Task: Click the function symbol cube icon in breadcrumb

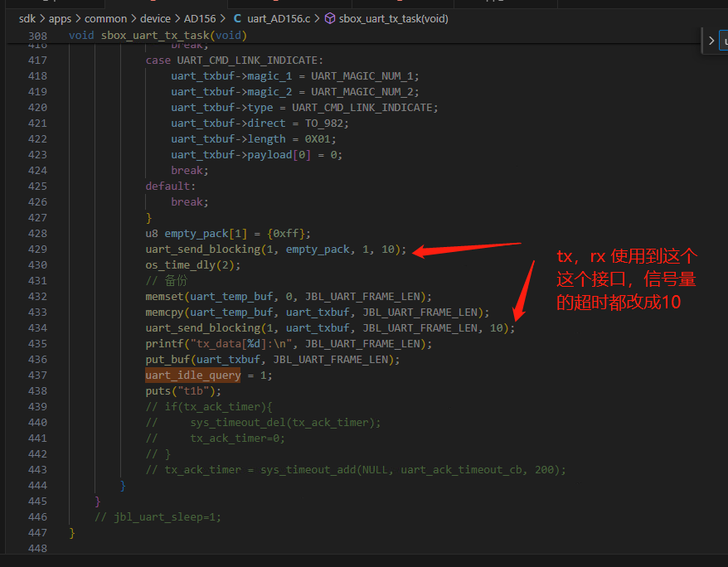Action: (x=330, y=18)
